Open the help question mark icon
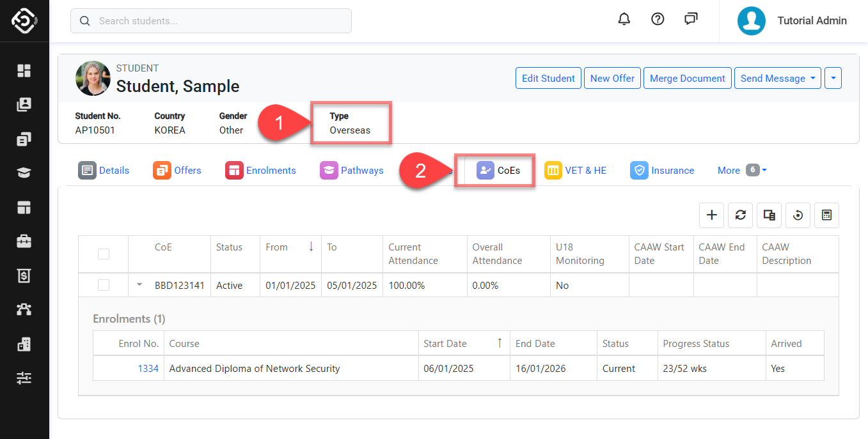 click(x=658, y=19)
